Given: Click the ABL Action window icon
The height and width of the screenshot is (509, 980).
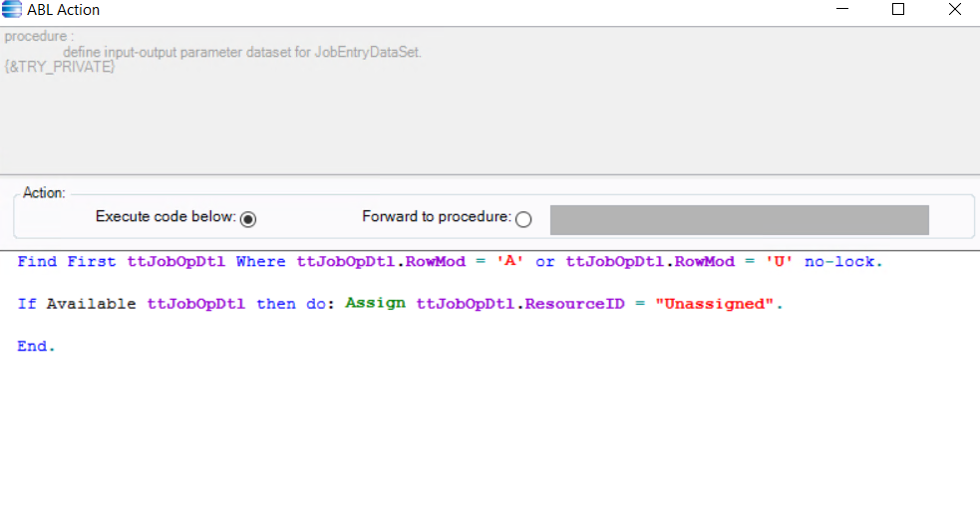Looking at the screenshot, I should tap(11, 9).
